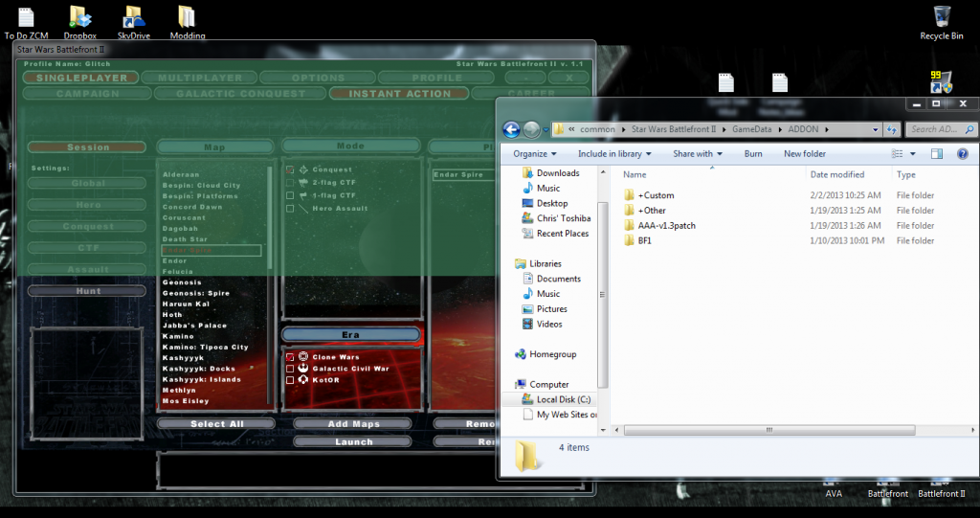Screen dimensions: 980x518
Task: Open AVA desktop shortcut
Action: point(834,489)
